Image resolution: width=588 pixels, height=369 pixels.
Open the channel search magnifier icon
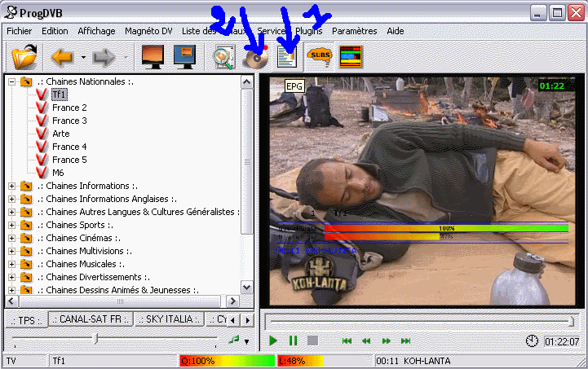click(224, 57)
